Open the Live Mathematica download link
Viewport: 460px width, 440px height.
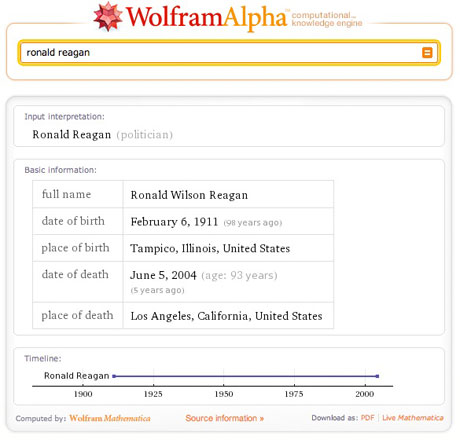click(413, 418)
